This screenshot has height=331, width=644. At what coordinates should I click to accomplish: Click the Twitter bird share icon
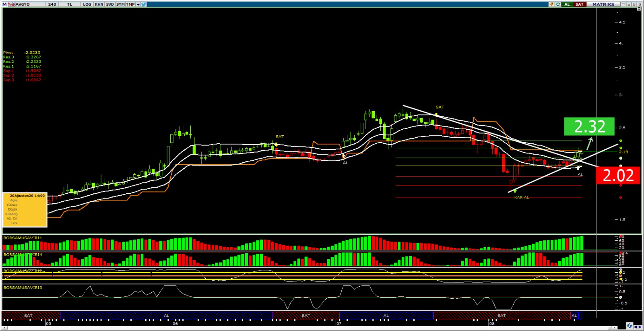coord(144,4)
